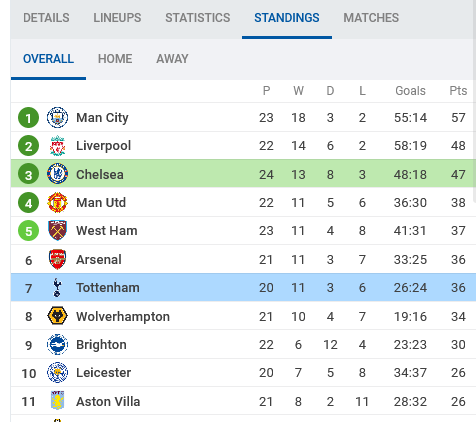Image resolution: width=476 pixels, height=422 pixels.
Task: Show the Away standings table
Action: (x=172, y=59)
